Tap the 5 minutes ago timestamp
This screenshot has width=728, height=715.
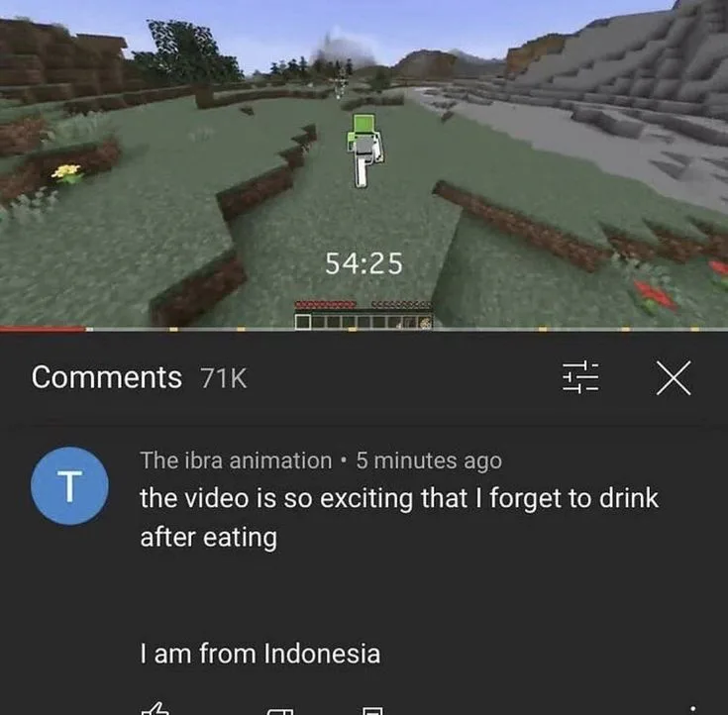[429, 461]
